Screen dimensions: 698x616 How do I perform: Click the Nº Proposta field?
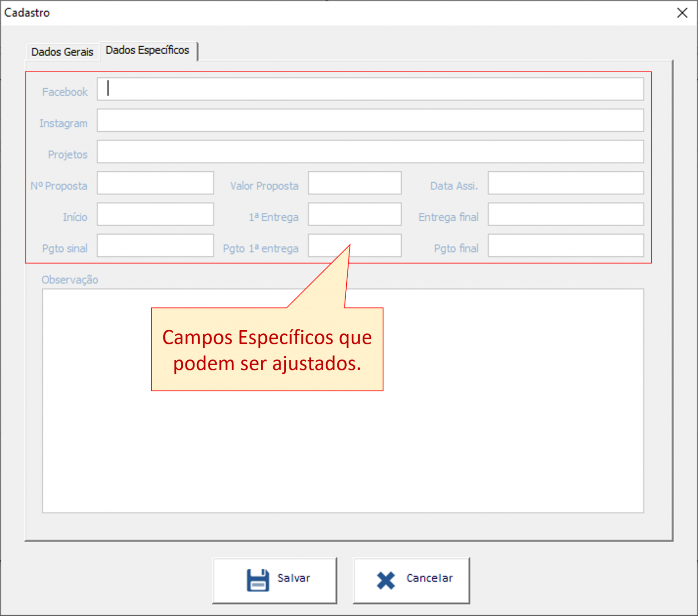click(x=155, y=183)
